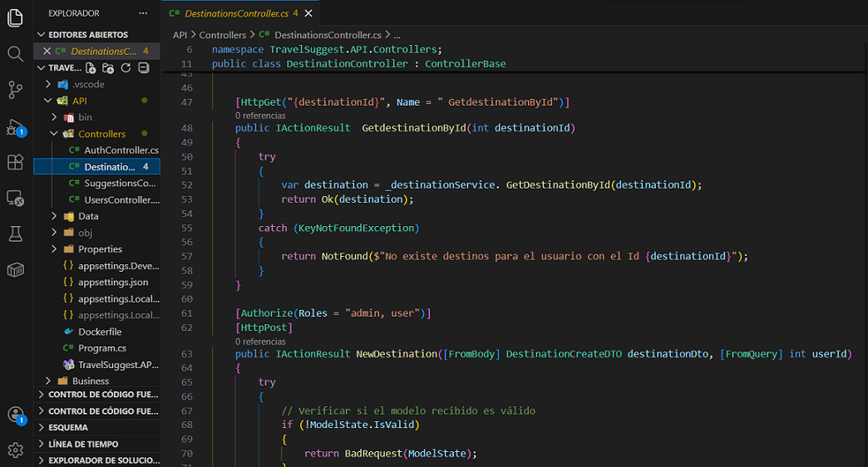Click sticky line 'namespace TravelSuggest.API.Controllers'
The width and height of the screenshot is (868, 467).
(x=327, y=49)
